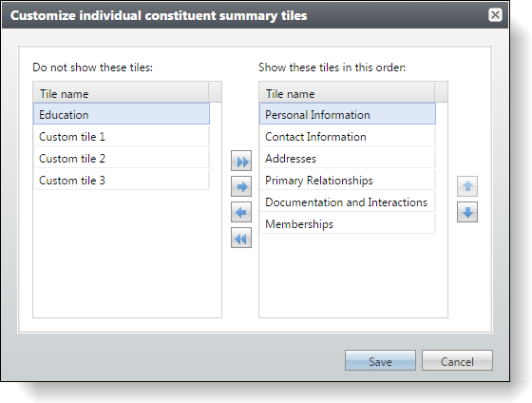Move selected tile up in order
The image size is (532, 403).
click(x=467, y=186)
